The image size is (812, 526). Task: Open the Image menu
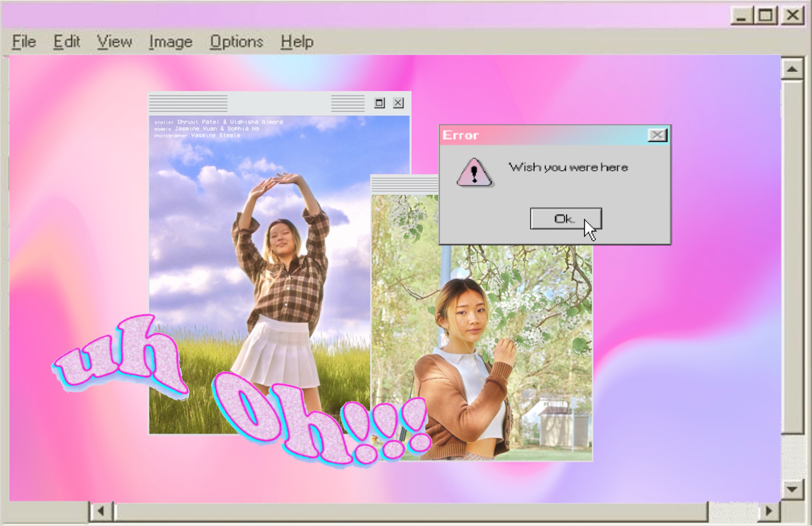point(171,42)
